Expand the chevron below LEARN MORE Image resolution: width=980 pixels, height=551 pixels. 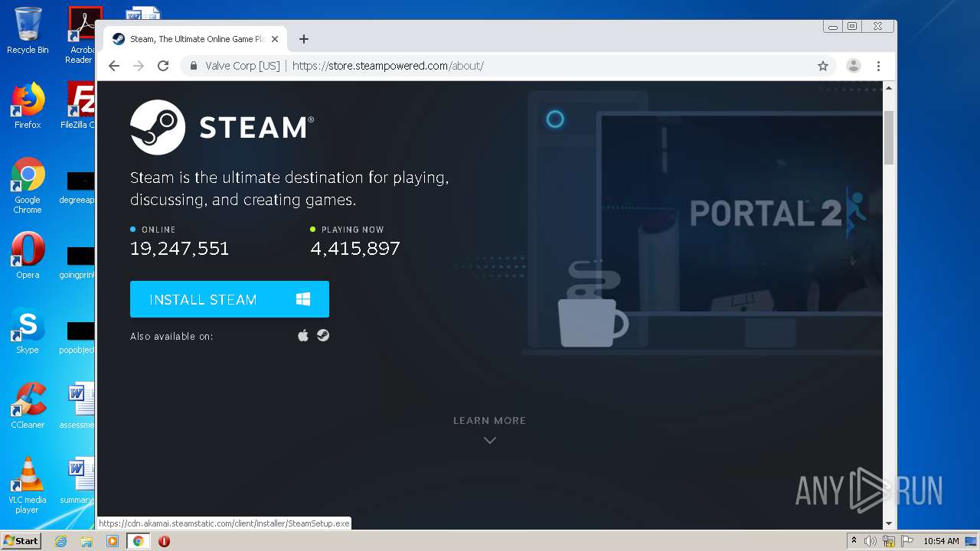tap(490, 440)
